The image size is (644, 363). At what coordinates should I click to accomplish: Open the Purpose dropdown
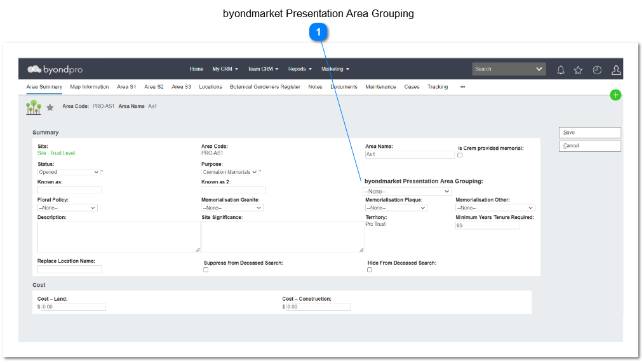(230, 172)
